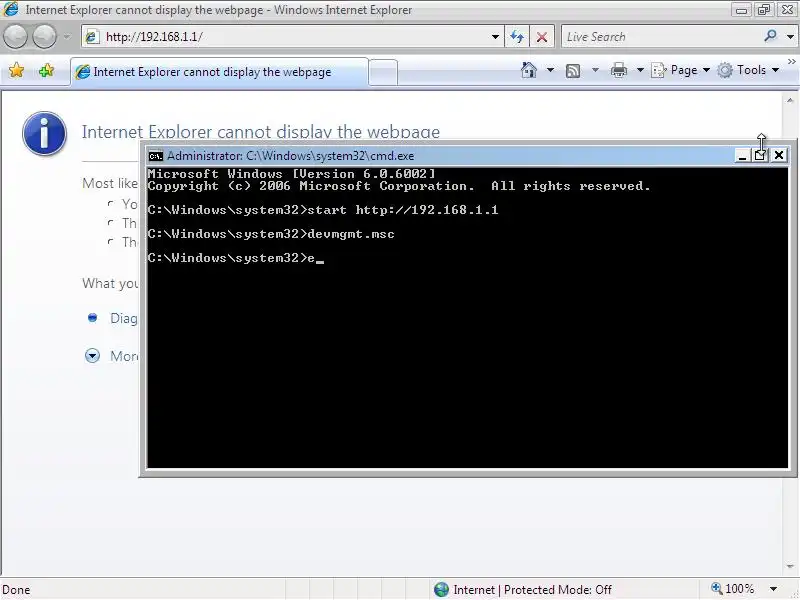This screenshot has height=600, width=800.
Task: Click the page heading 'Internet Explorer cannot display the webpage'
Action: click(261, 132)
